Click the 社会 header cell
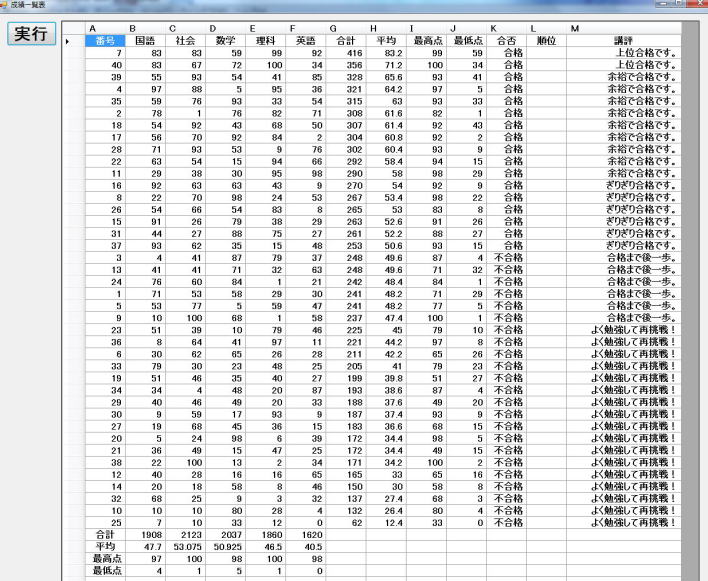 point(185,41)
